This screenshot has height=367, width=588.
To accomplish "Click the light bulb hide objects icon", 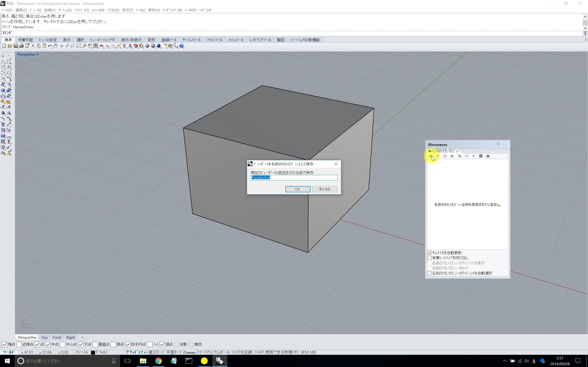I will point(124,46).
